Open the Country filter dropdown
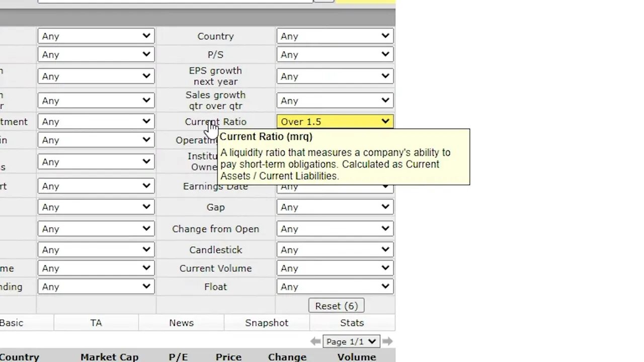 click(x=335, y=36)
